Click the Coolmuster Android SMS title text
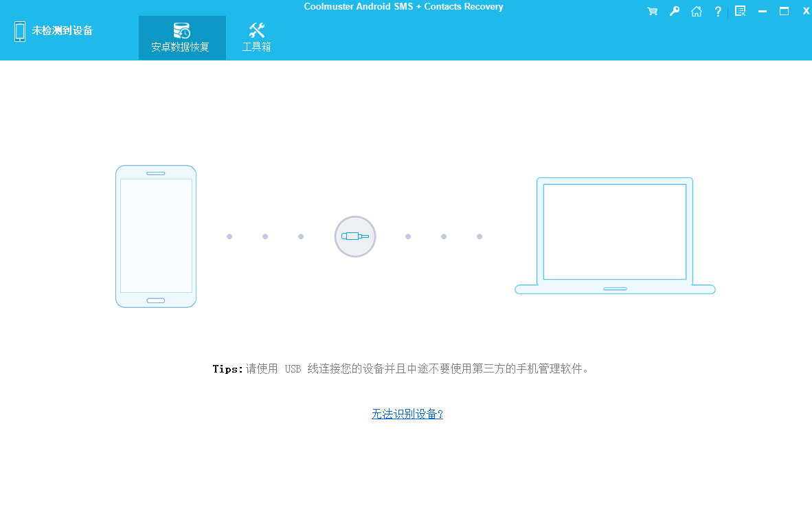 click(x=403, y=7)
